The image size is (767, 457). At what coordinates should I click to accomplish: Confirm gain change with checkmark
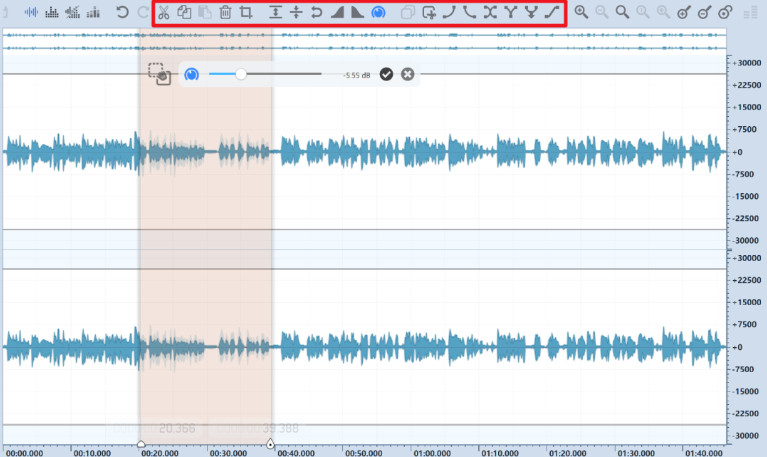tap(386, 74)
